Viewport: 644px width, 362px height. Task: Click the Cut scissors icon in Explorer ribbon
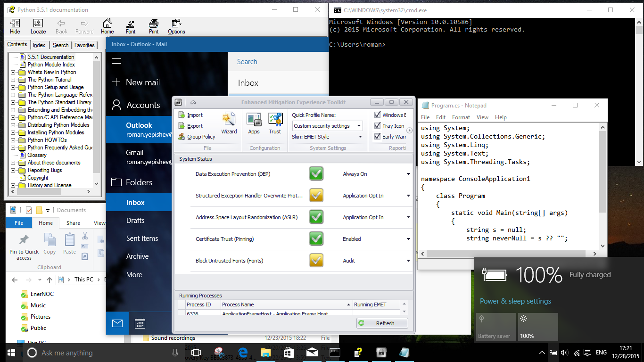(x=85, y=236)
